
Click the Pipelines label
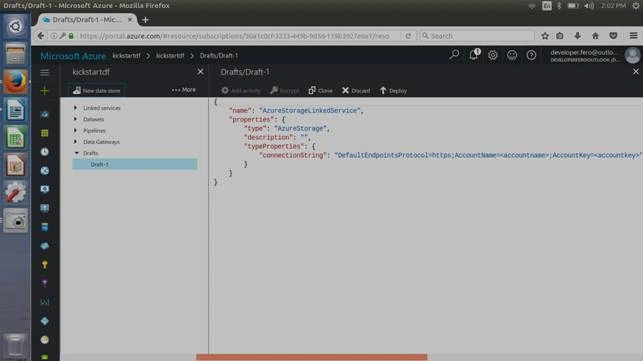[94, 130]
